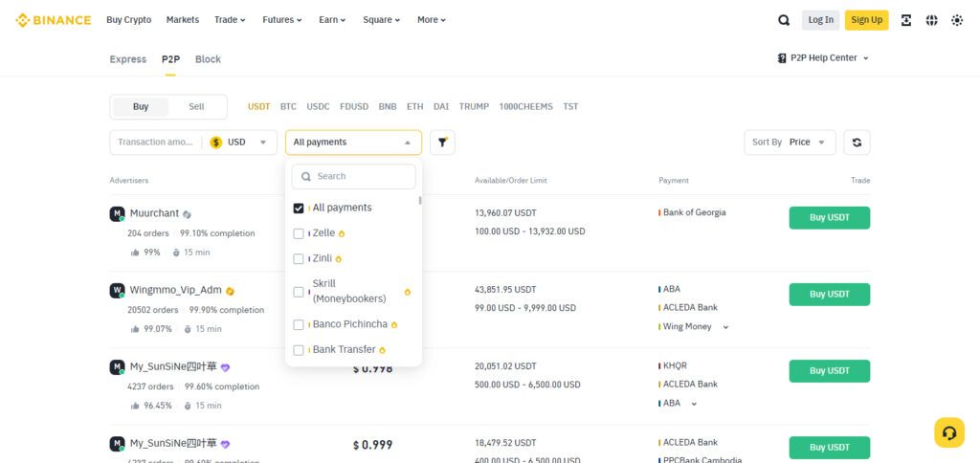980x463 pixels.
Task: Expand the P2P Help Center dropdown
Action: (x=823, y=58)
